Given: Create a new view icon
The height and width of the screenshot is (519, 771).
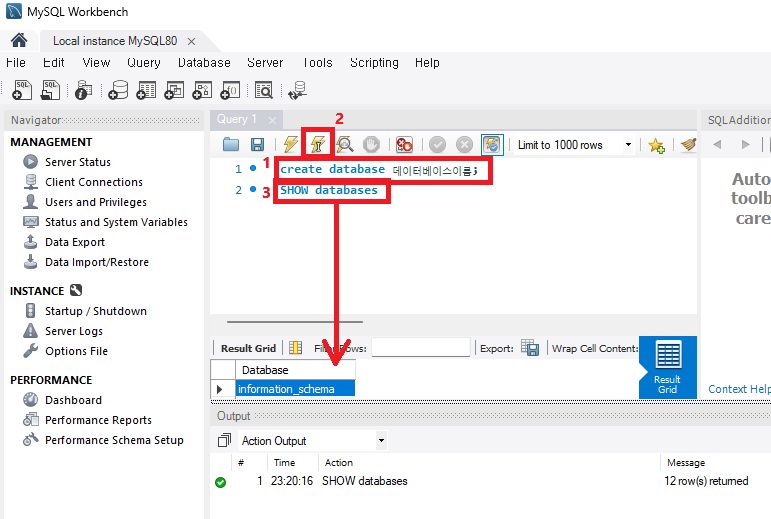Looking at the screenshot, I should click(x=174, y=90).
